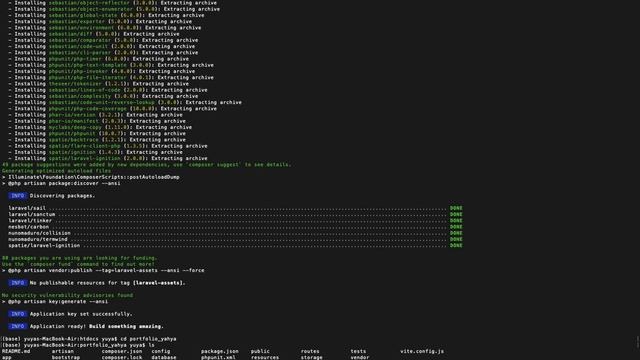Viewport: 640px width, 360px height.
Task: Click the sebastian/environment package name
Action: point(81,28)
